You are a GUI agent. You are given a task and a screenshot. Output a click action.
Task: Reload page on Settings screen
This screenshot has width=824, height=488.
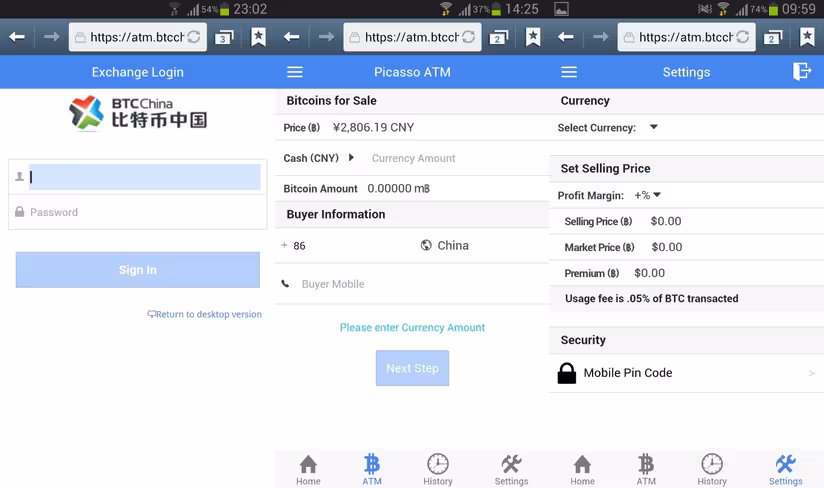pos(743,37)
